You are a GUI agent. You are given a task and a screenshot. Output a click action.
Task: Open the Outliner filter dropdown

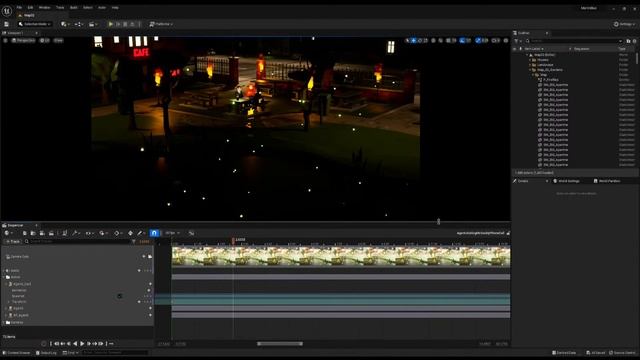[x=517, y=41]
